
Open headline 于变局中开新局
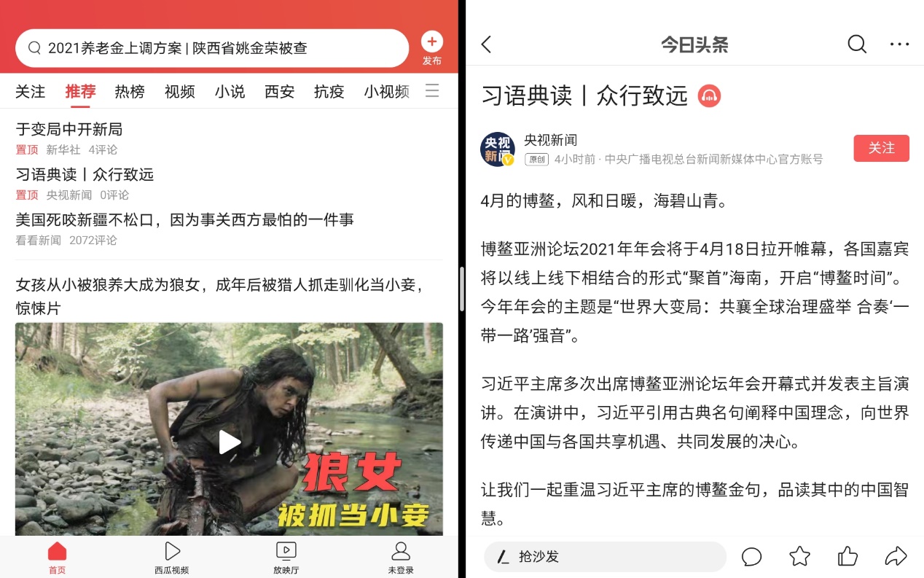pos(69,130)
